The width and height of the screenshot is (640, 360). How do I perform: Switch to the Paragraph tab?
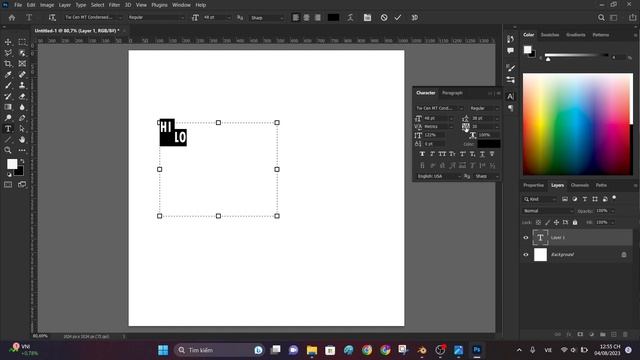point(452,93)
